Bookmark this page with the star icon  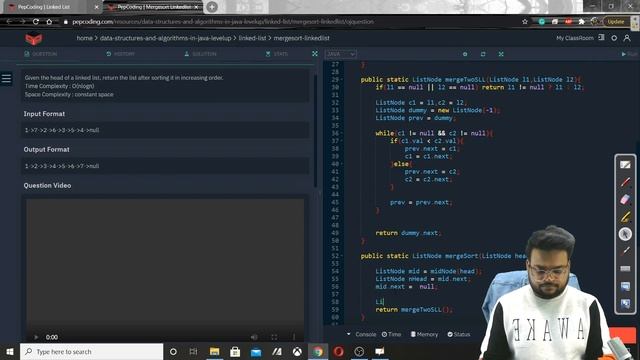[x=525, y=22]
